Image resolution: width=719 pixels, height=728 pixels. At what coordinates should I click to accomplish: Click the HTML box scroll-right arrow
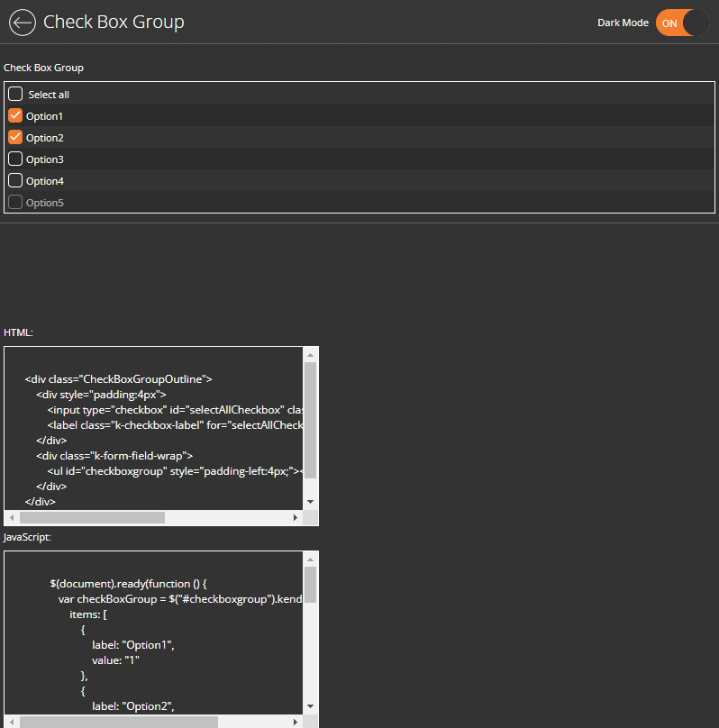tap(296, 518)
